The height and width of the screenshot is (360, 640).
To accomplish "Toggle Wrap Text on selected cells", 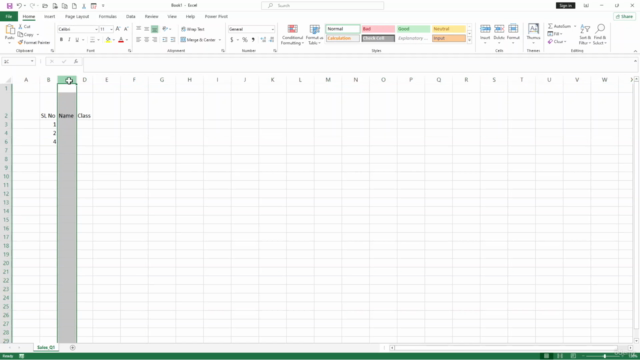I will [193, 29].
